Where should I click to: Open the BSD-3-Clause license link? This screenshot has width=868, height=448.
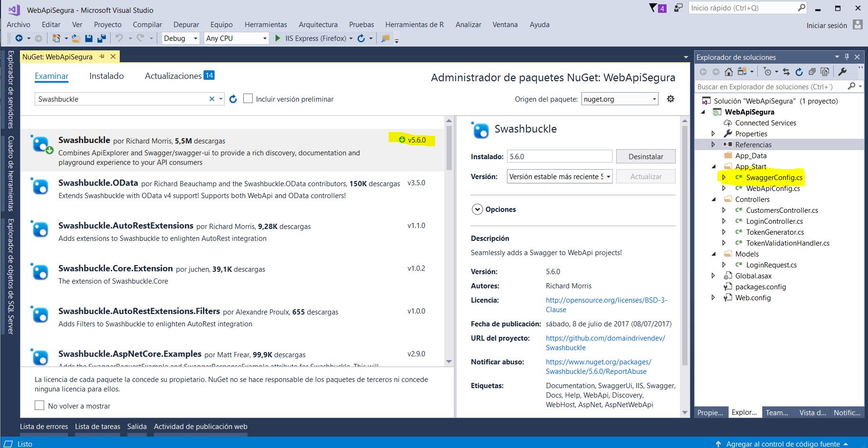tap(606, 305)
